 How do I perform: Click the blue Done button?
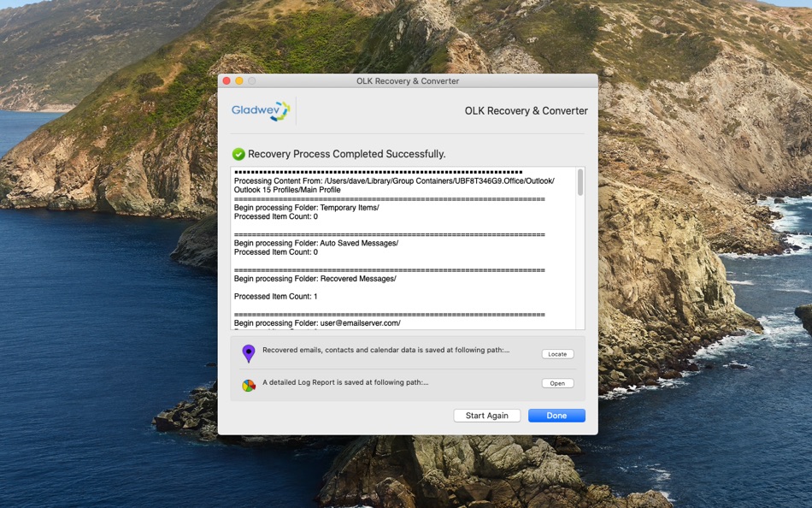pyautogui.click(x=556, y=416)
